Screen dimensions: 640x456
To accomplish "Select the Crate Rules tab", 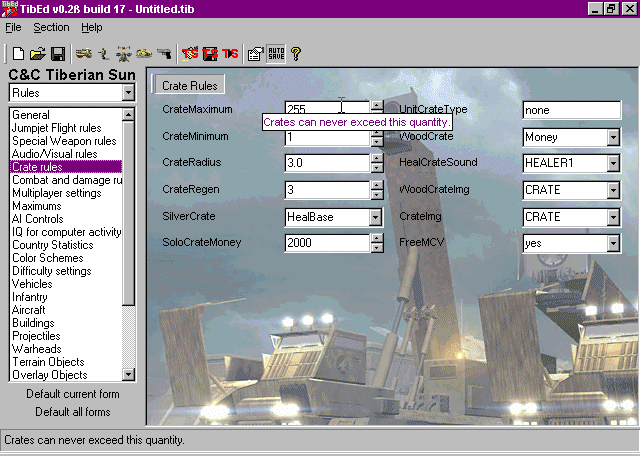I will [x=189, y=85].
